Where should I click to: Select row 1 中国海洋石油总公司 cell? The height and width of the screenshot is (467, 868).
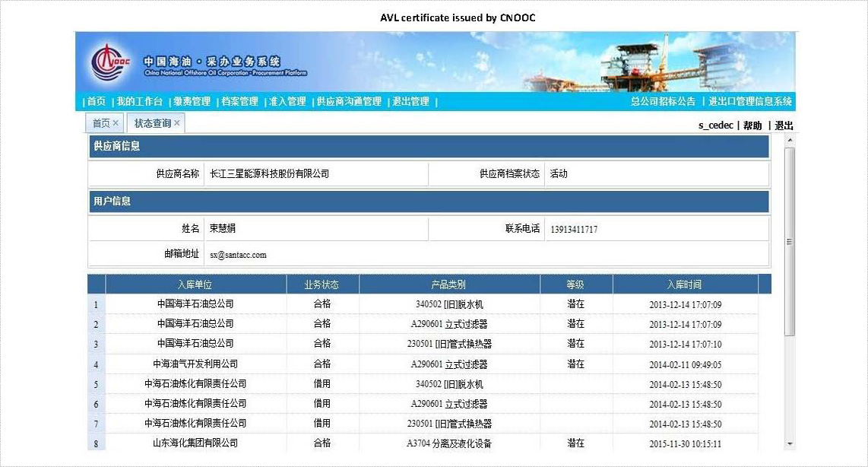[195, 303]
